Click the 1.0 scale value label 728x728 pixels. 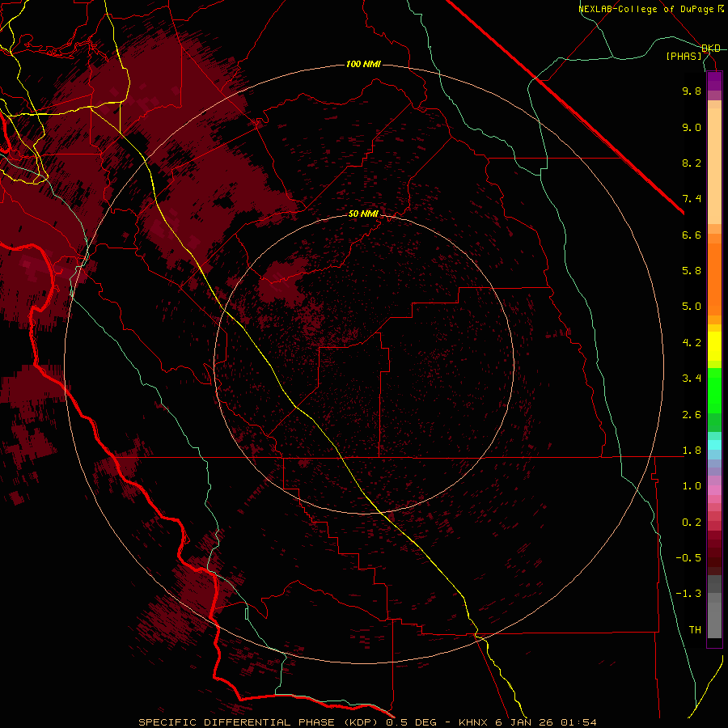pos(692,486)
